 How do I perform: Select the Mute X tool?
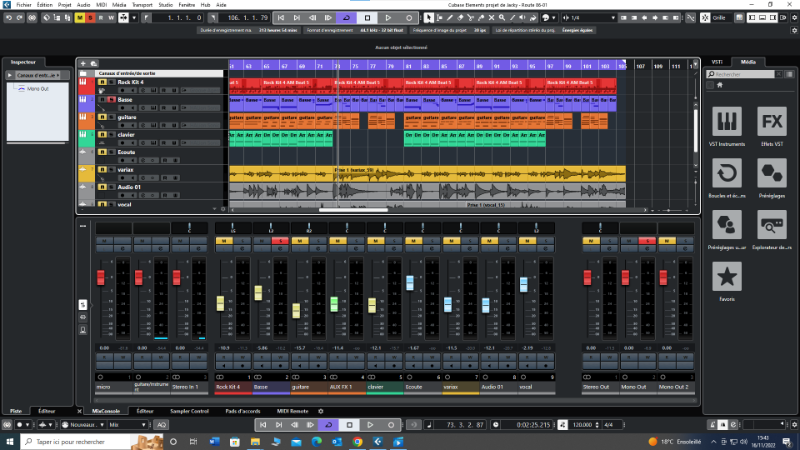pyautogui.click(x=491, y=18)
